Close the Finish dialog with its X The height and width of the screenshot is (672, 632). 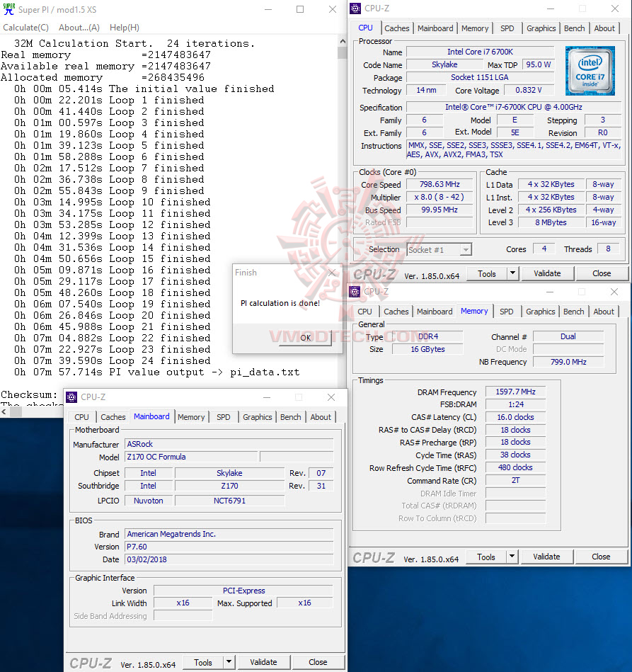pyautogui.click(x=332, y=273)
